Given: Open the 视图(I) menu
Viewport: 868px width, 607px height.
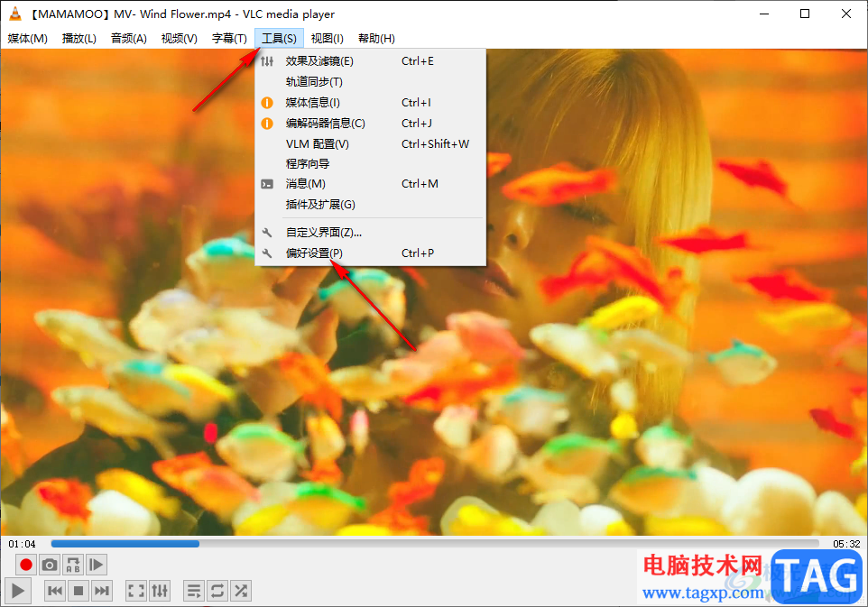Looking at the screenshot, I should point(328,38).
